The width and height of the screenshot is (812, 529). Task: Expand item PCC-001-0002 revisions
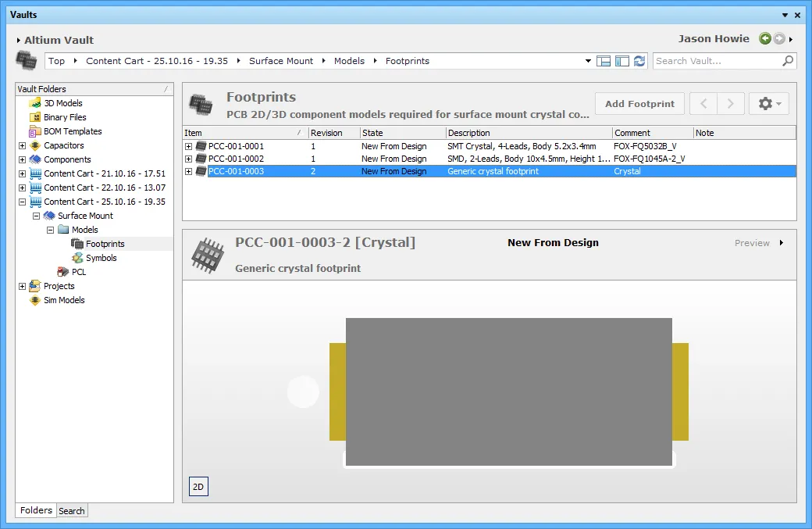188,159
